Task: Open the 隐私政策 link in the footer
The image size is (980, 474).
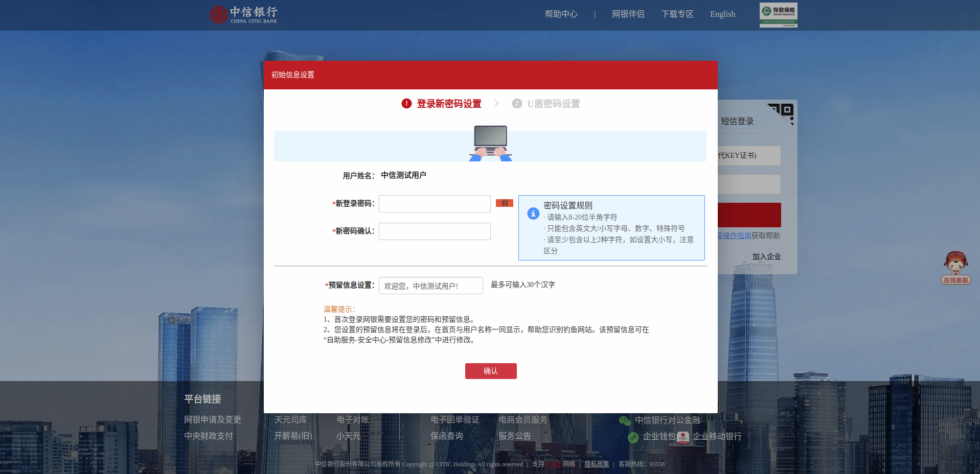Action: click(x=597, y=464)
